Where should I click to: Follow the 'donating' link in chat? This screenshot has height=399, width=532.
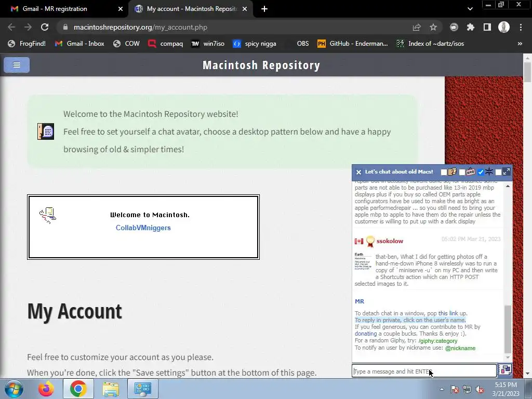point(366,334)
